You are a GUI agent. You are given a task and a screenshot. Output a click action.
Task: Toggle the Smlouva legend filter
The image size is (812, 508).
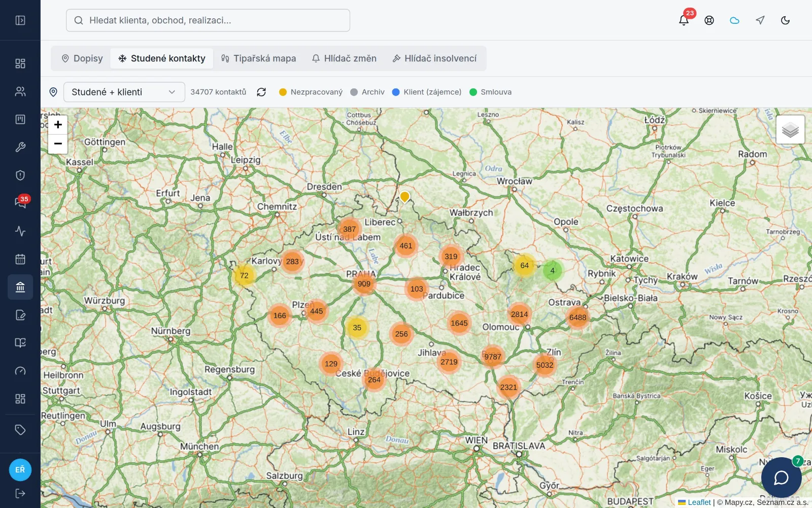[x=491, y=92]
